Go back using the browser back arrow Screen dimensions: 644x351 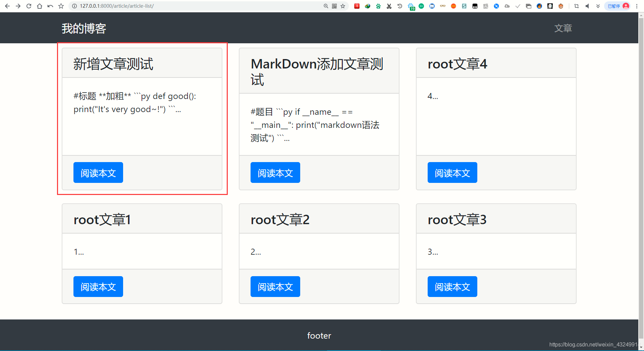7,6
